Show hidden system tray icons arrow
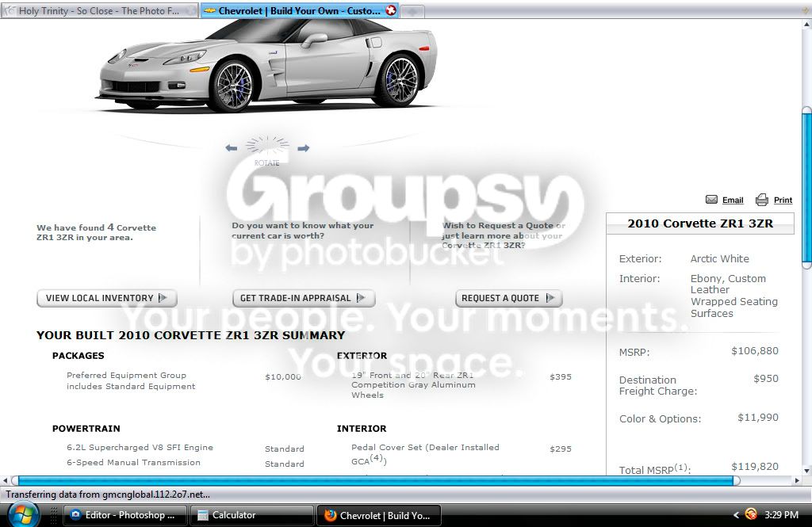Viewport: 812px width, 527px height. coord(736,514)
